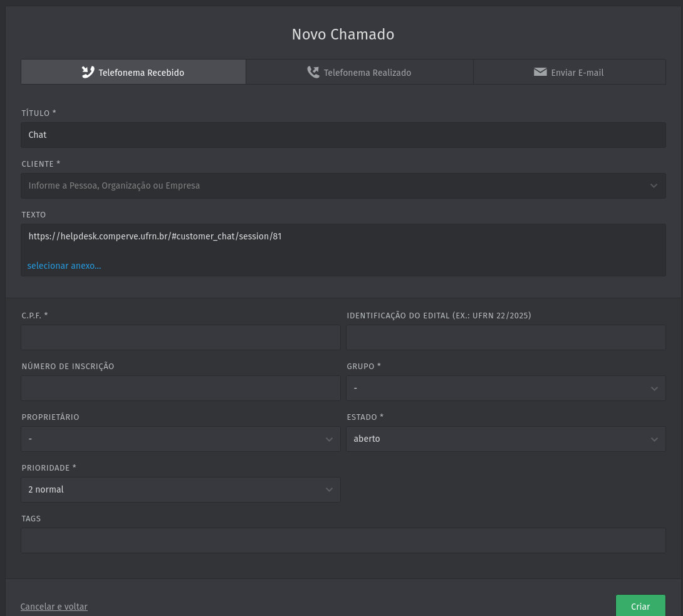Select the Enviar E-mail tab
This screenshot has width=683, height=616.
pos(569,72)
